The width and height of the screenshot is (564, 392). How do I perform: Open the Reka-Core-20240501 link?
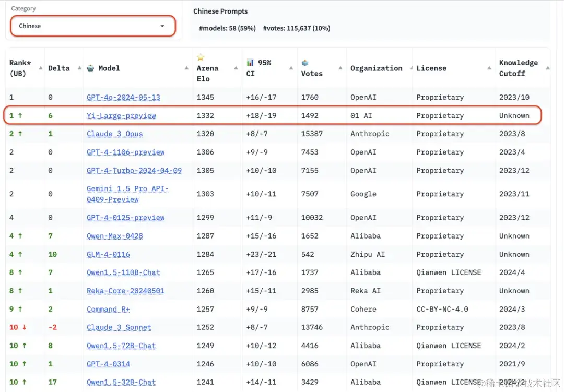[125, 291]
